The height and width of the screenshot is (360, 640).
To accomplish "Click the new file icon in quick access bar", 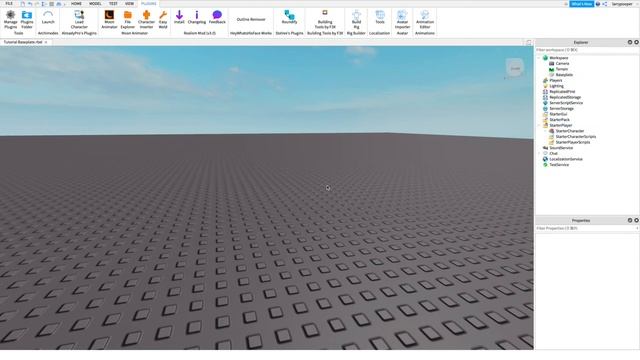I will click(22, 4).
